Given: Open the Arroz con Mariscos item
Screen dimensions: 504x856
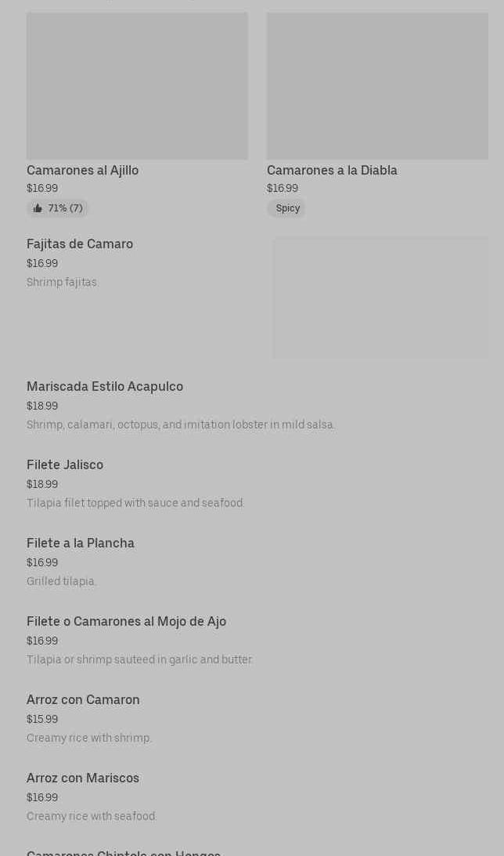Looking at the screenshot, I should (83, 778).
